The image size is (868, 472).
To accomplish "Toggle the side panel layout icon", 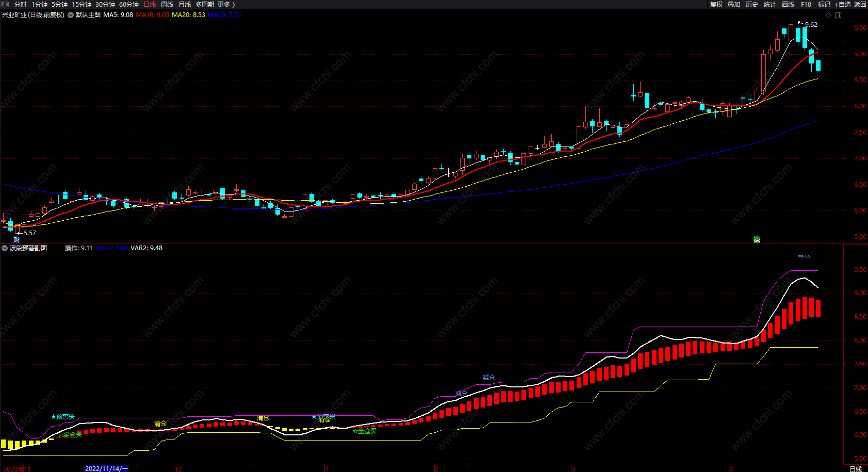I will (838, 15).
